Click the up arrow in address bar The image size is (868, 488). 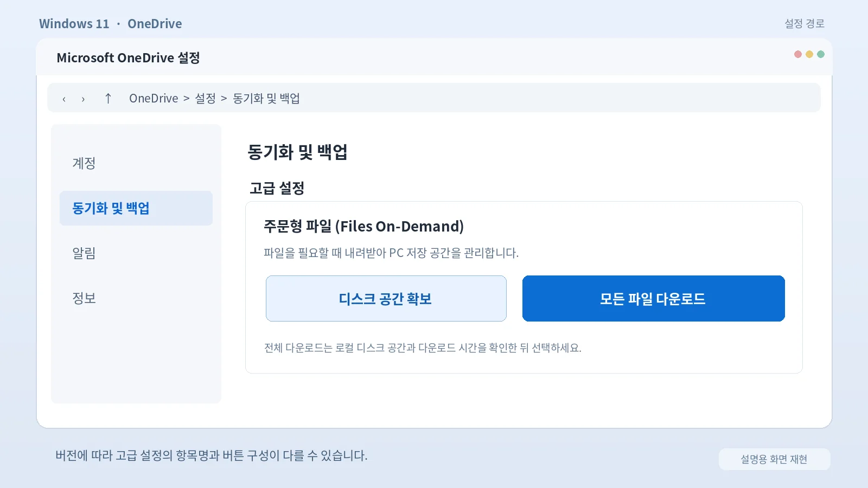coord(108,98)
